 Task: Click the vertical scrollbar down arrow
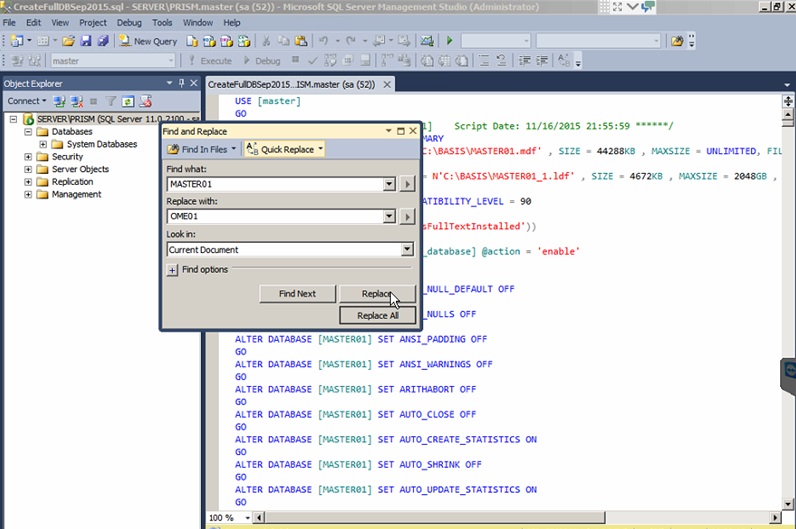pos(788,504)
